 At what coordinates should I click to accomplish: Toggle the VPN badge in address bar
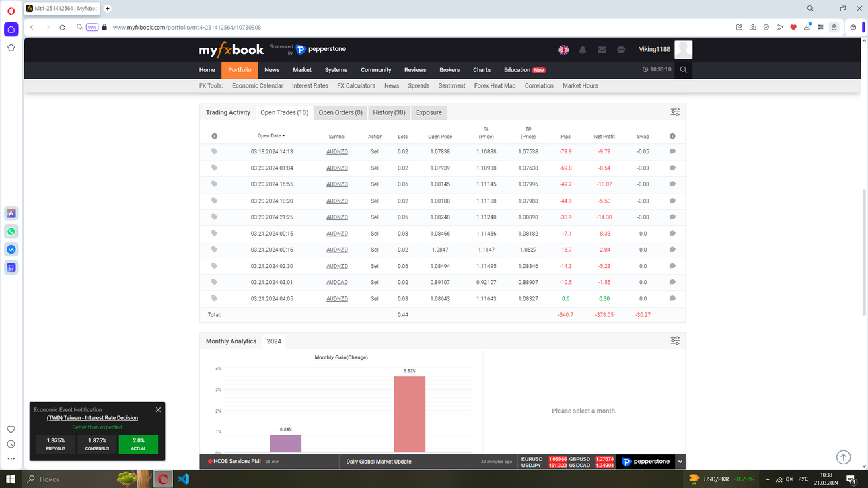point(92,27)
